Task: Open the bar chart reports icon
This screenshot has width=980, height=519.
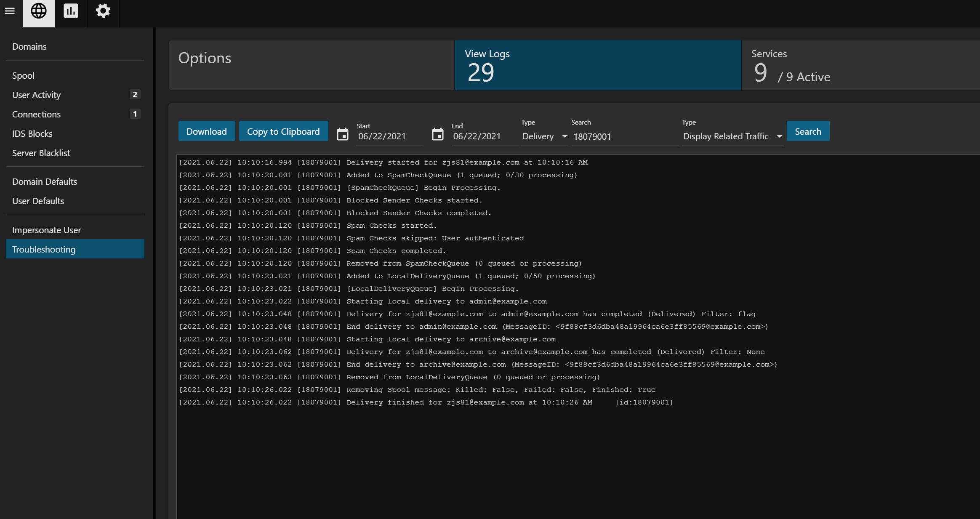Action: [x=71, y=11]
